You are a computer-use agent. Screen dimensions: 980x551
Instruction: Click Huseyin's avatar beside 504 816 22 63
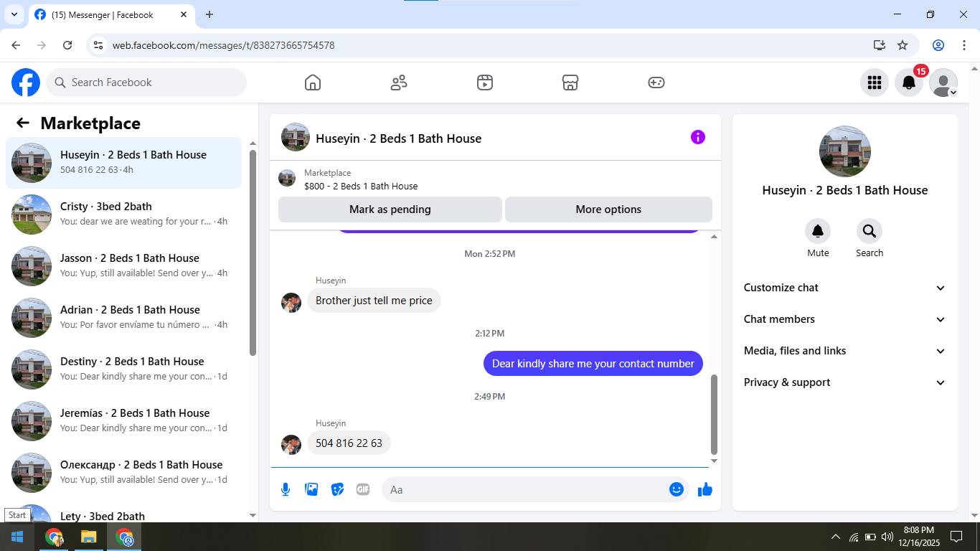pos(291,445)
